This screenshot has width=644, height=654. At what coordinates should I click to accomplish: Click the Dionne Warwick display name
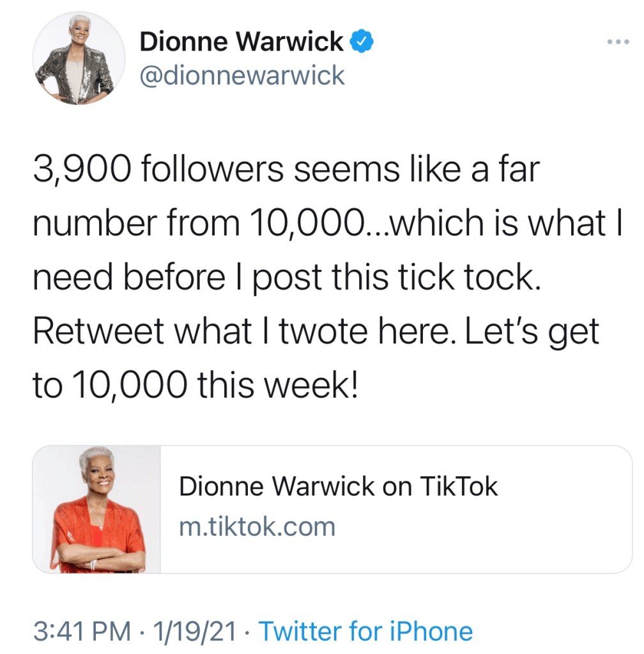tap(241, 43)
